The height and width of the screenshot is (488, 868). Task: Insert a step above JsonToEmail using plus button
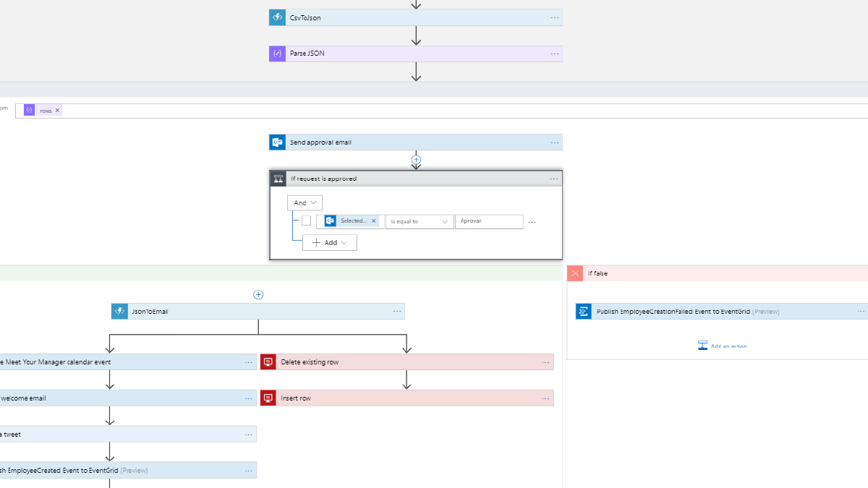pyautogui.click(x=258, y=294)
